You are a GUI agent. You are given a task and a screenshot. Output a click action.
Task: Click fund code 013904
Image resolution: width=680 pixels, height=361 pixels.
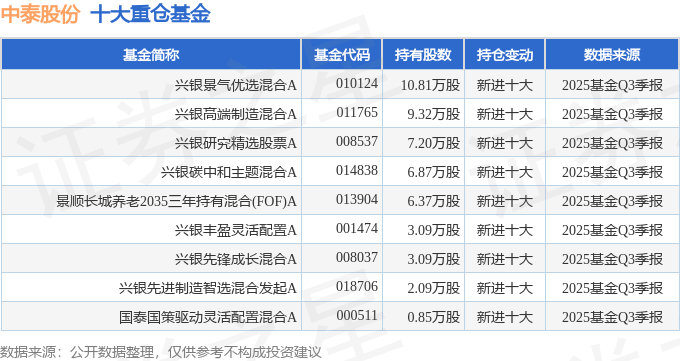(x=357, y=200)
